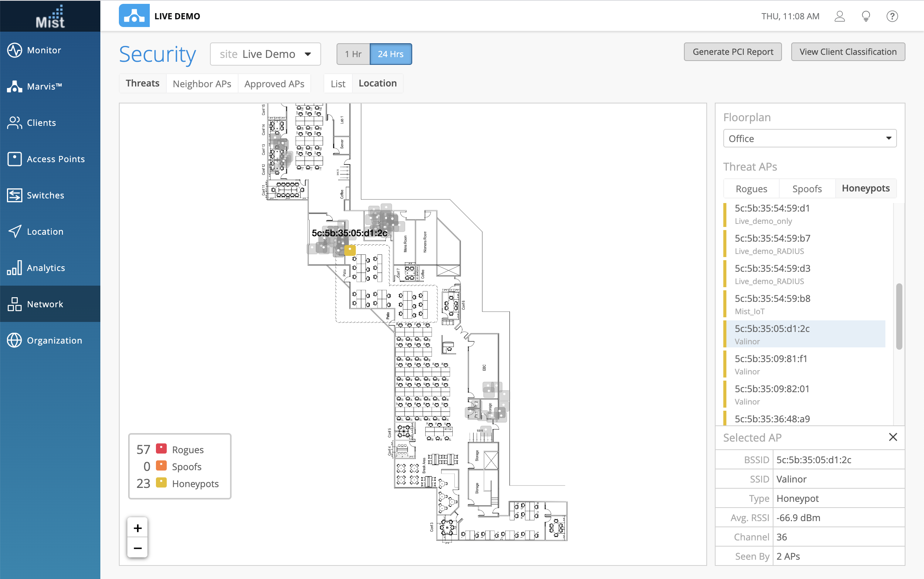Show the Rogues threat list tab
The width and height of the screenshot is (924, 579).
(751, 189)
